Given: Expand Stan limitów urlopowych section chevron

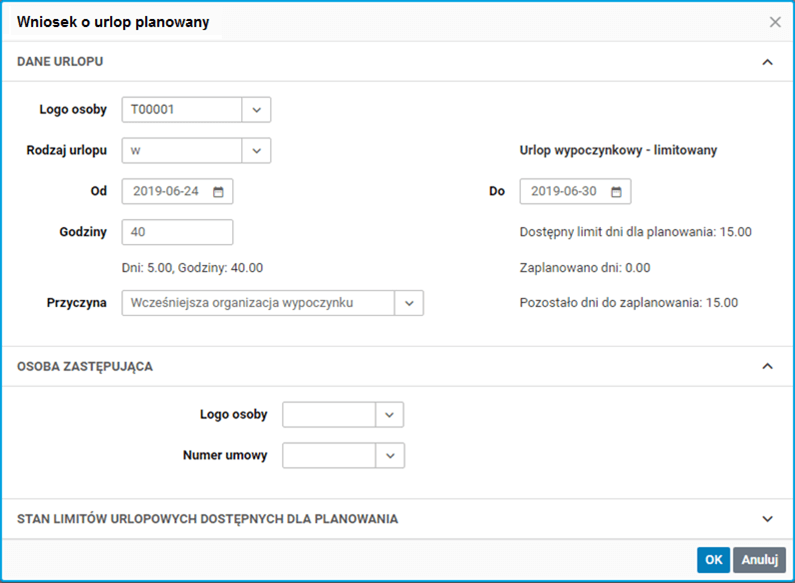Looking at the screenshot, I should 767,519.
